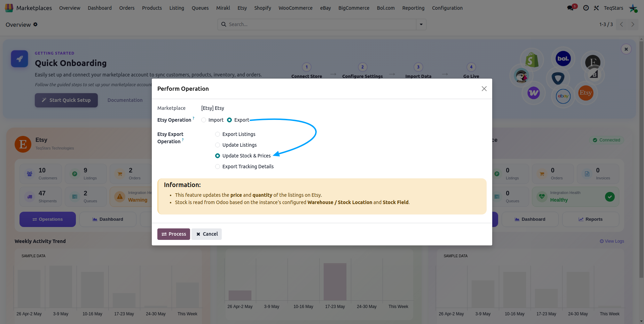The image size is (644, 324).
Task: Expand the search options dropdown arrow
Action: point(421,24)
